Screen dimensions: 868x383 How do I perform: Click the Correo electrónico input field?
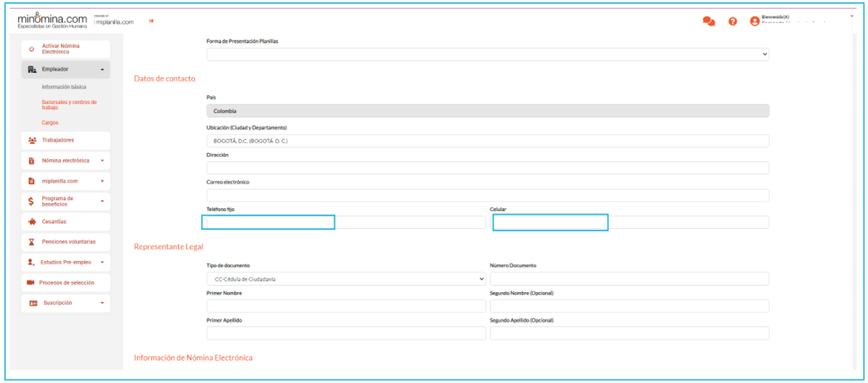pos(487,196)
